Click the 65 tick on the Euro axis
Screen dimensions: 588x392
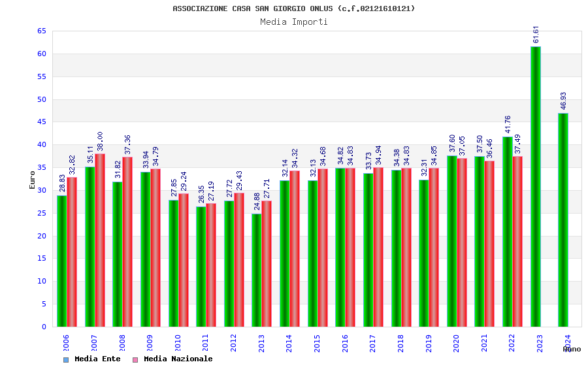42,31
